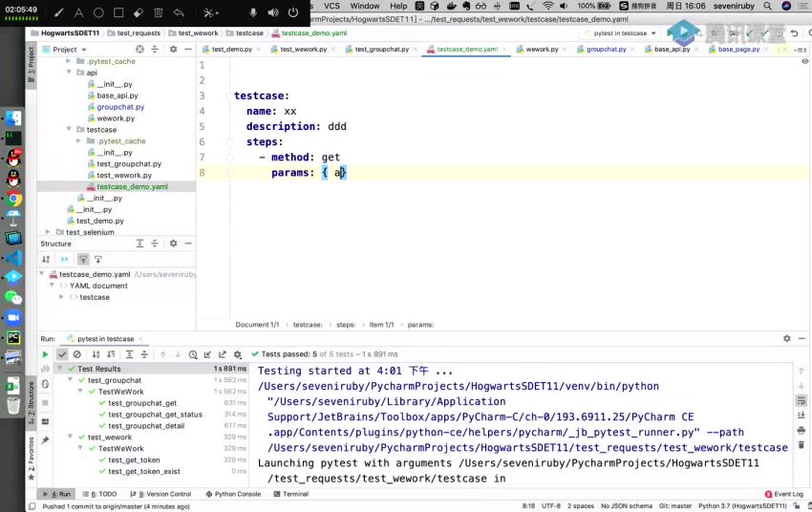Launch Chrome from the Dock
Viewport: 812px width, 512px height.
coord(14,199)
